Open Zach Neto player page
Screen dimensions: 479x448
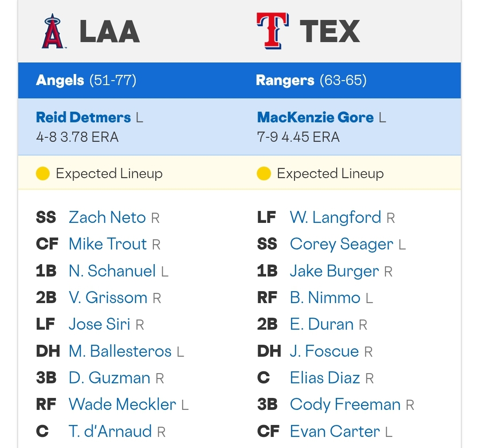click(x=107, y=218)
